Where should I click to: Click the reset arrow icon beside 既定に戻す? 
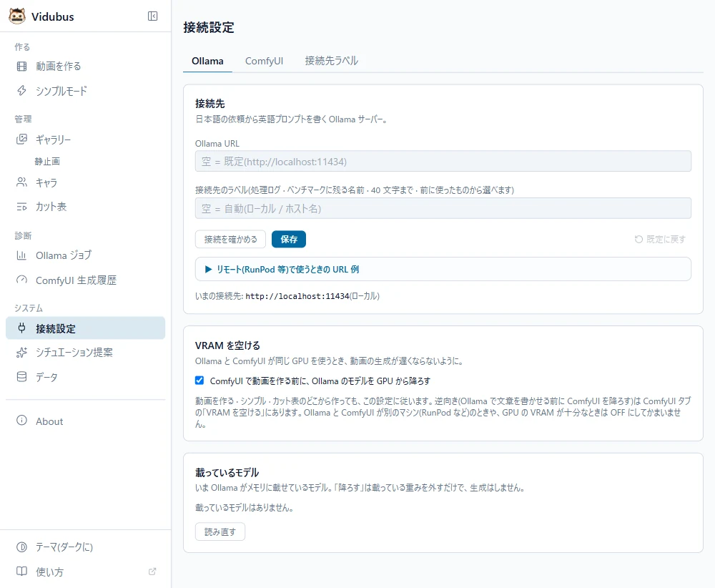[638, 239]
